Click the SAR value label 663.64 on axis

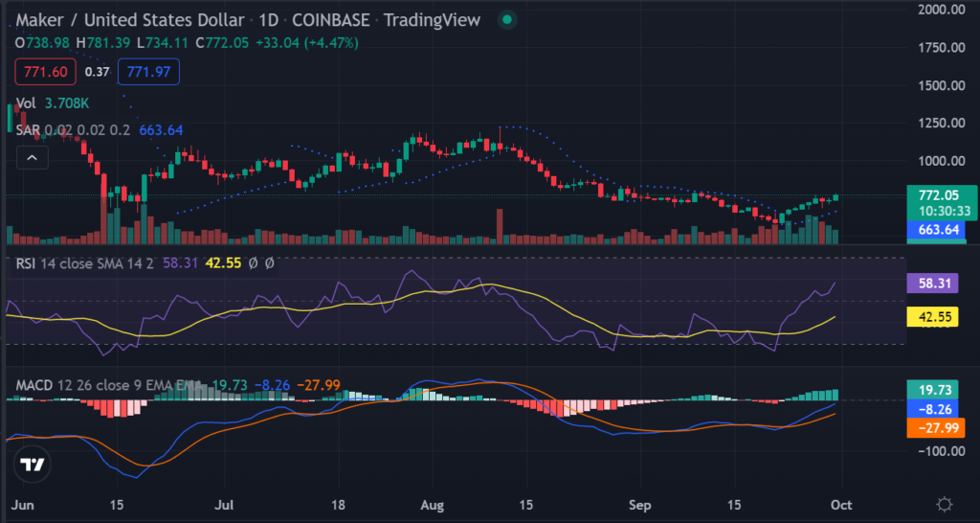tap(936, 230)
